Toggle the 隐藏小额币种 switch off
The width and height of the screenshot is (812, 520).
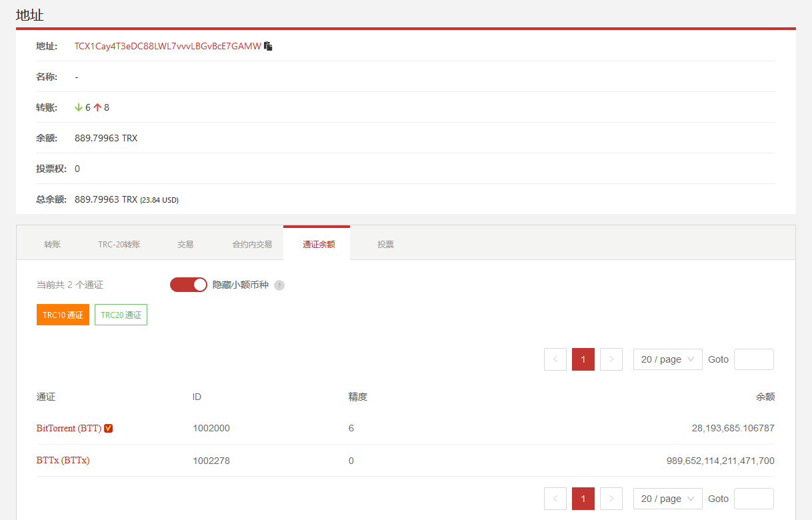pyautogui.click(x=189, y=285)
